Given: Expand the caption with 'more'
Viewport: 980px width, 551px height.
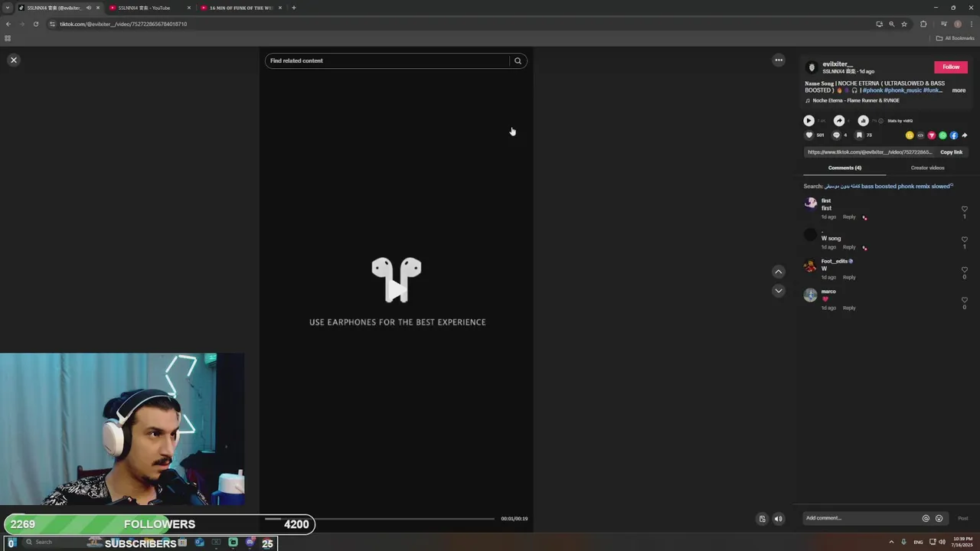Looking at the screenshot, I should point(959,90).
